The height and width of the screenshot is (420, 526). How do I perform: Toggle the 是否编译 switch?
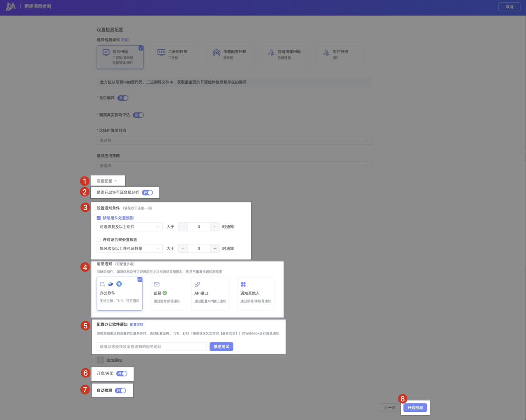pos(123,98)
